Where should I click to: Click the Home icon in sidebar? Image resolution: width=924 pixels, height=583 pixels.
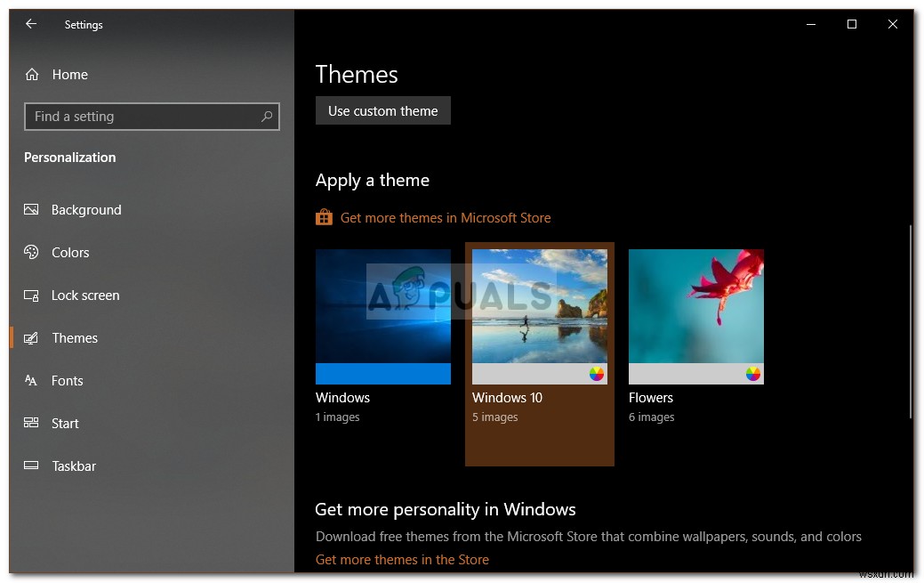pyautogui.click(x=32, y=74)
